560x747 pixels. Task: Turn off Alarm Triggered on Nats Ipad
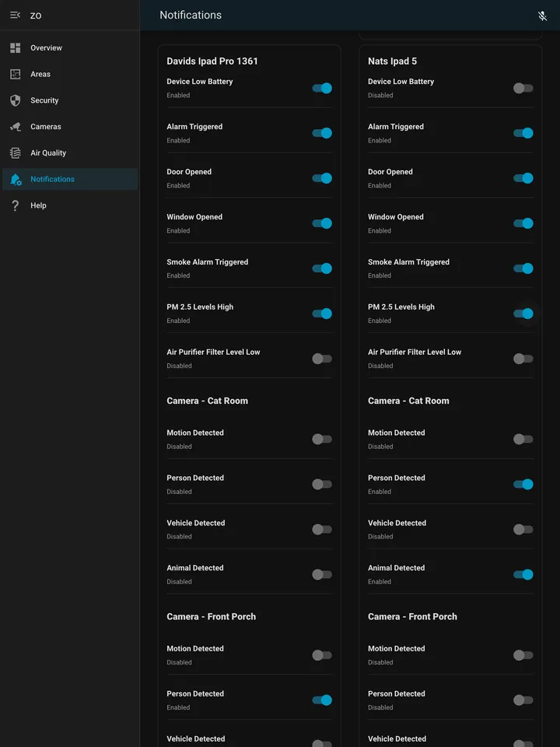[x=523, y=133]
